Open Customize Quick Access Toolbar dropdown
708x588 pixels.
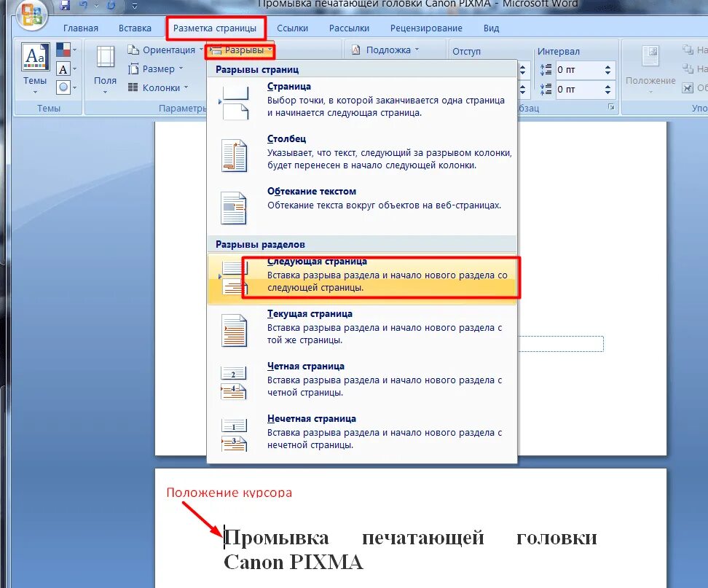coord(134,6)
